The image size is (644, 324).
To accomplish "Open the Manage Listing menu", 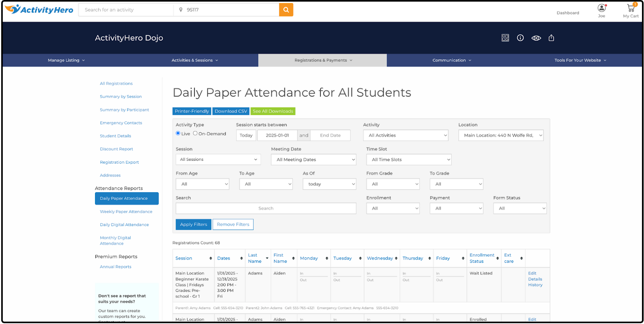I will (66, 60).
